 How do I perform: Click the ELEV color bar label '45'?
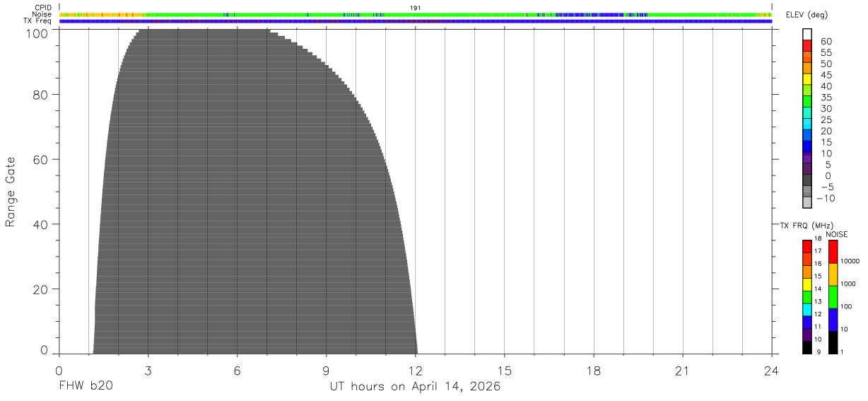point(826,75)
